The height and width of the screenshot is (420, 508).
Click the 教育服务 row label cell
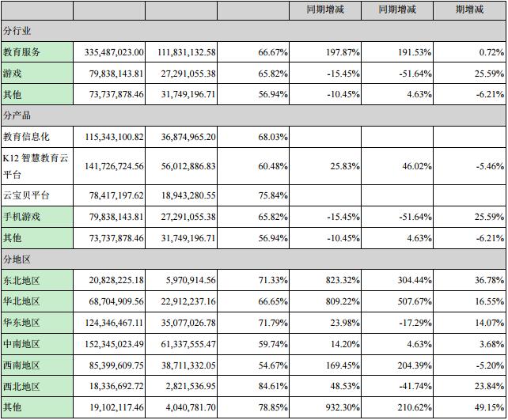[36, 51]
